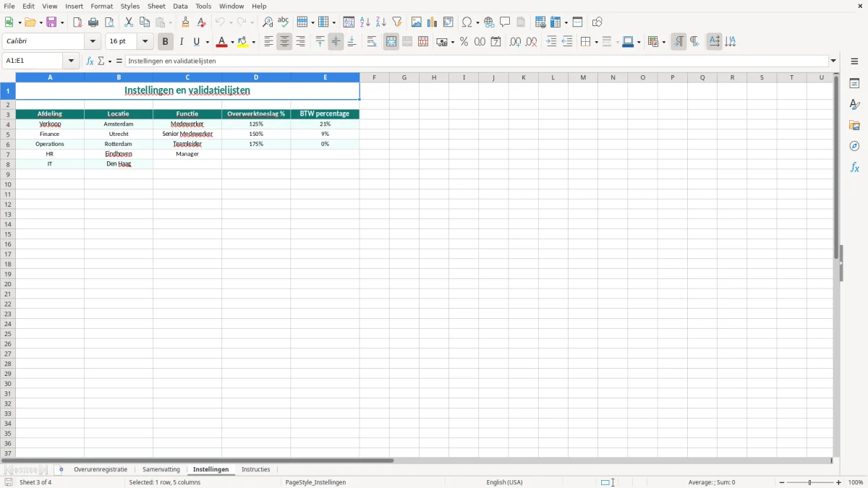Image resolution: width=868 pixels, height=488 pixels.
Task: Expand the formula bar
Action: click(x=833, y=61)
